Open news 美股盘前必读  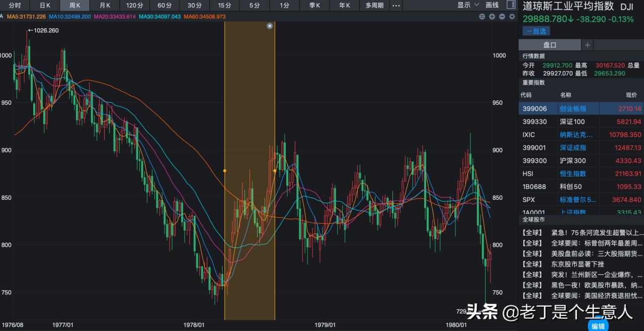583,253
